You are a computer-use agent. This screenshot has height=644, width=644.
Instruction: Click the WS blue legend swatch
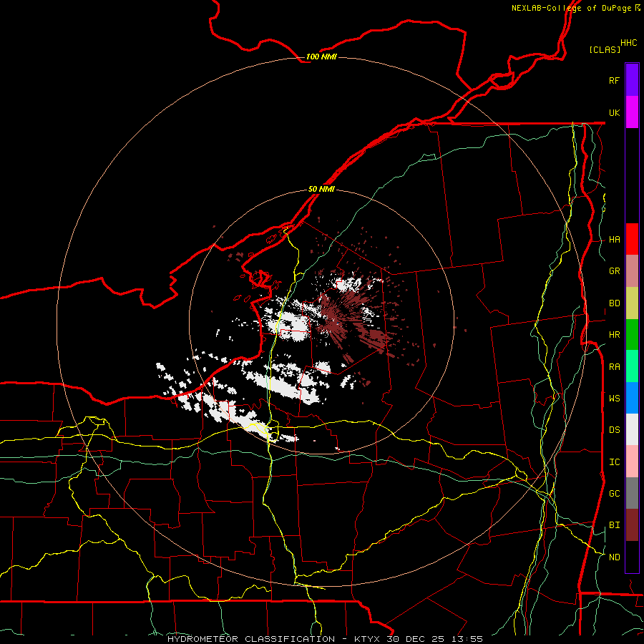coord(632,398)
